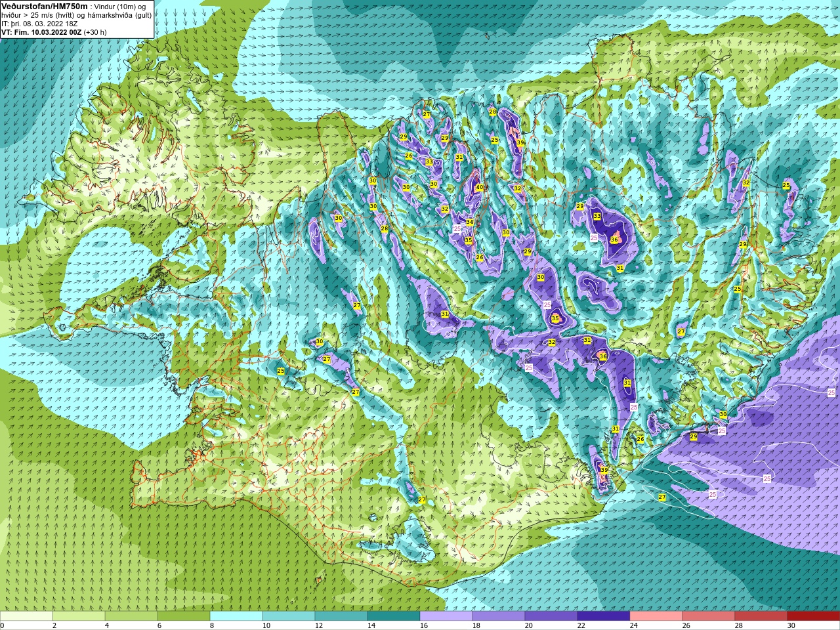Select the yellow "34" gust label on map
The image size is (840, 630).
click(x=470, y=222)
